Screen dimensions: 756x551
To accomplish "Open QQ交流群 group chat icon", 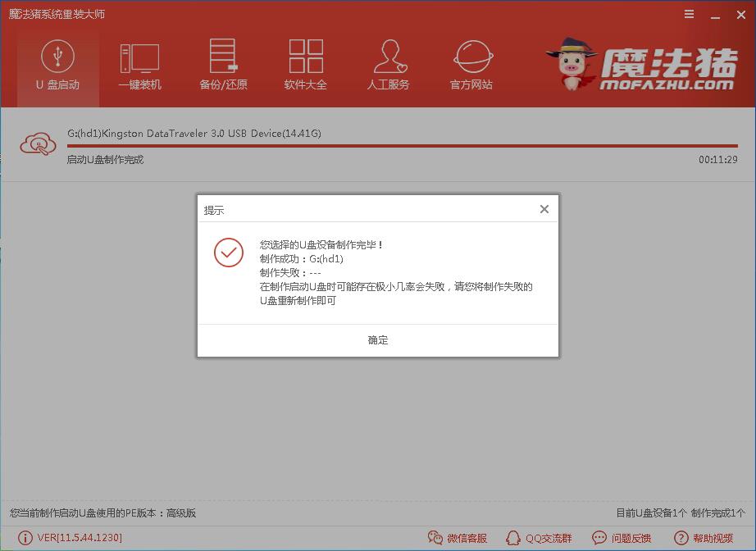I will coord(512,538).
